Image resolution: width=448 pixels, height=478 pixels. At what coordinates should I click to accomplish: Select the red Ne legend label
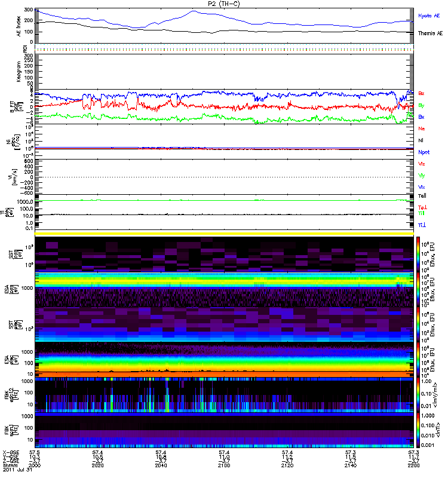coord(422,128)
